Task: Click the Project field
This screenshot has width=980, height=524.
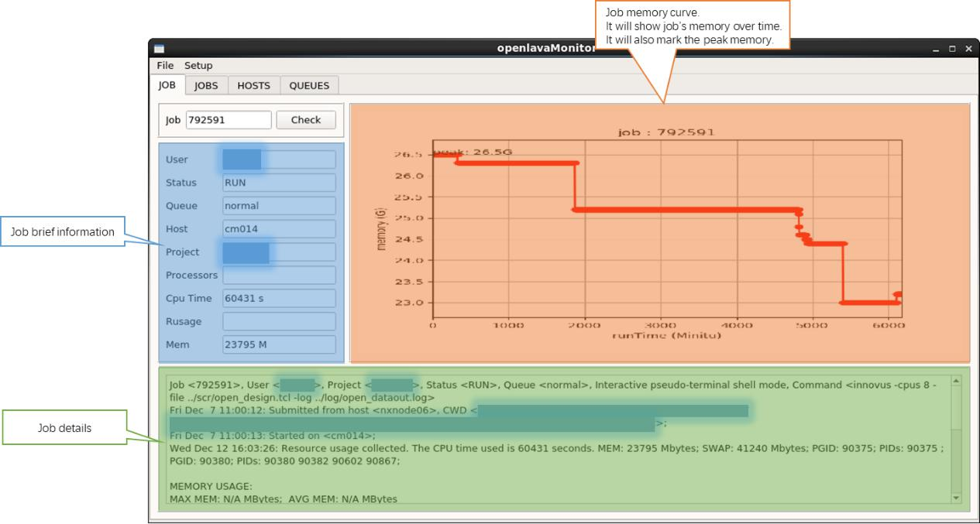Action: [x=279, y=252]
